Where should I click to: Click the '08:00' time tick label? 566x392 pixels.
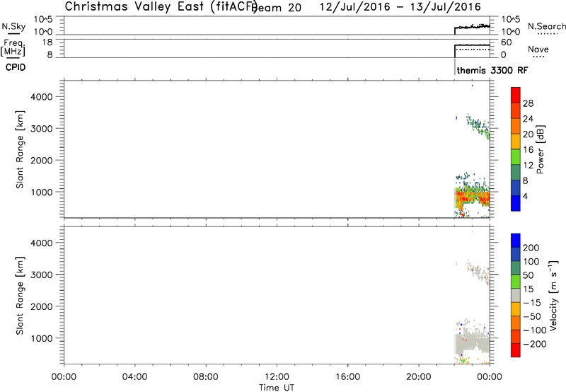[x=206, y=377]
